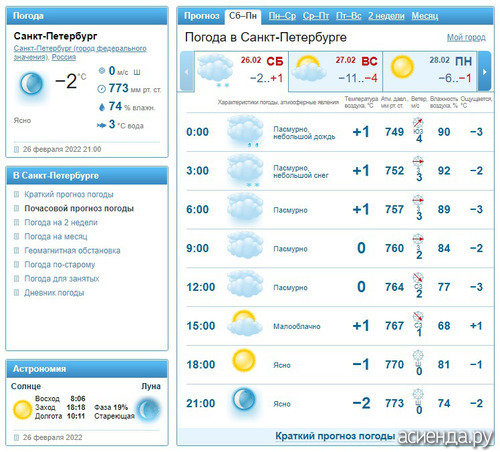The height and width of the screenshot is (452, 500).
Task: Select the Sunday 27.02 forecast card
Action: (x=336, y=71)
